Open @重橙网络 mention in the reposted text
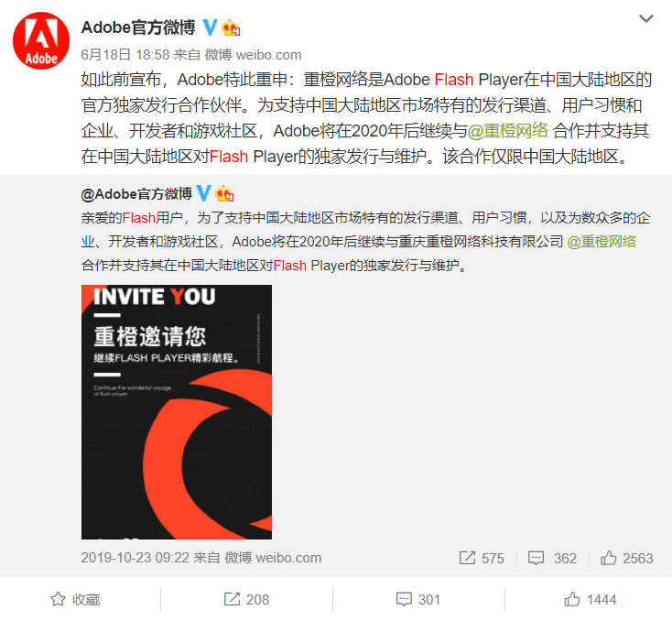 point(602,242)
